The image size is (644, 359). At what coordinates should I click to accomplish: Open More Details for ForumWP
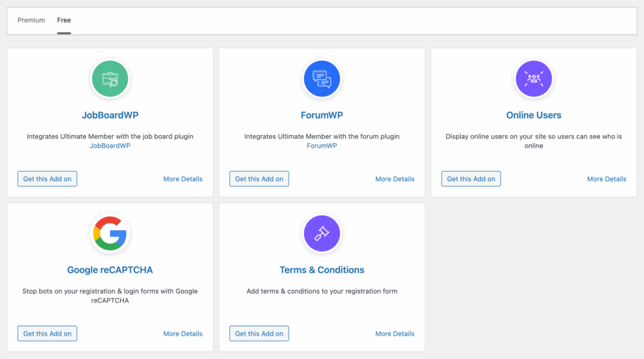coord(395,179)
